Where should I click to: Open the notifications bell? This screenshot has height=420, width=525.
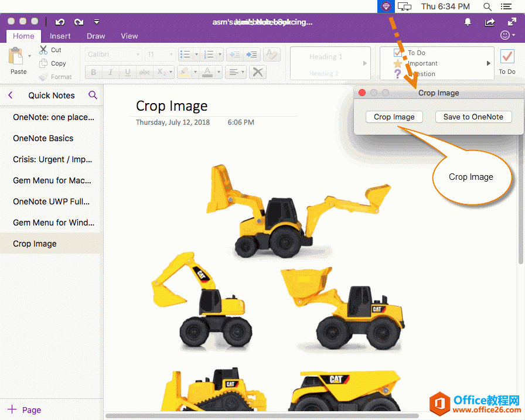click(x=468, y=22)
